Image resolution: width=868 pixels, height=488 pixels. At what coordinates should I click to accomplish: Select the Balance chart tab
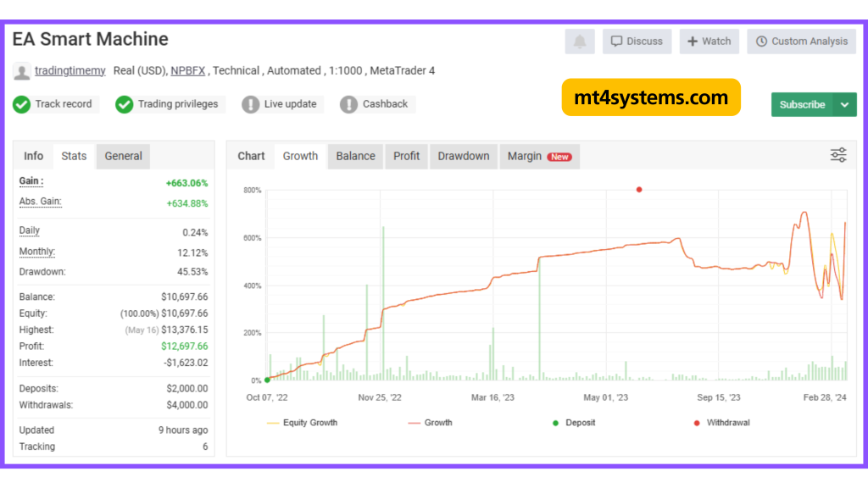click(x=355, y=156)
